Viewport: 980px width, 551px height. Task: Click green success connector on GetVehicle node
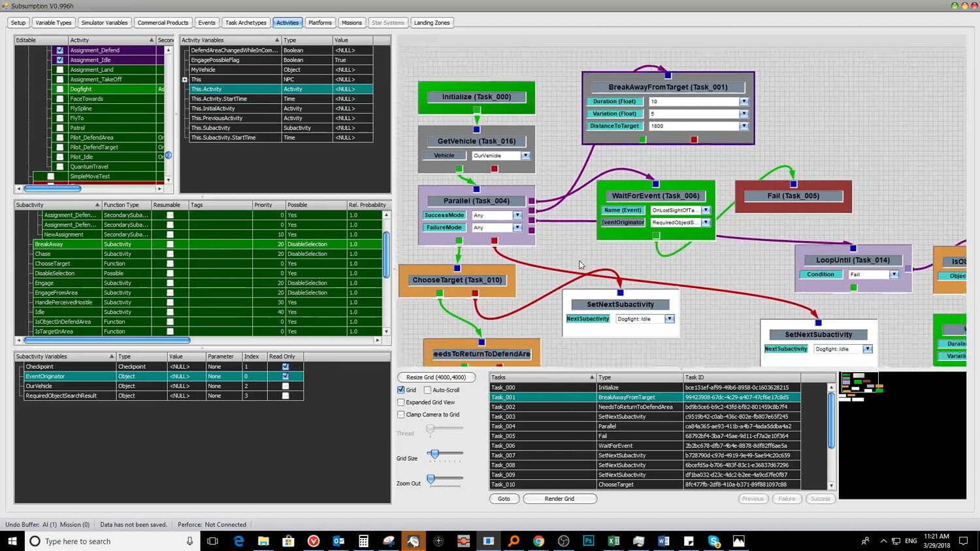[459, 169]
